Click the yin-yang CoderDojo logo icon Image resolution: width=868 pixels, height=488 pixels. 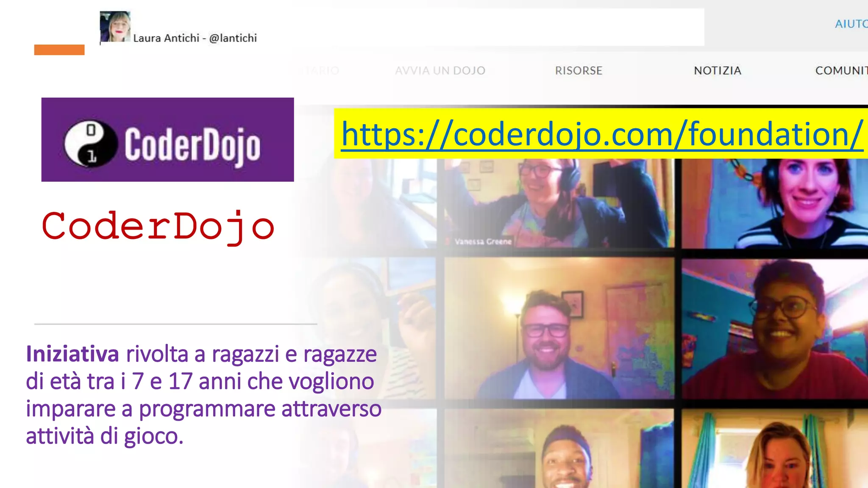pyautogui.click(x=91, y=143)
